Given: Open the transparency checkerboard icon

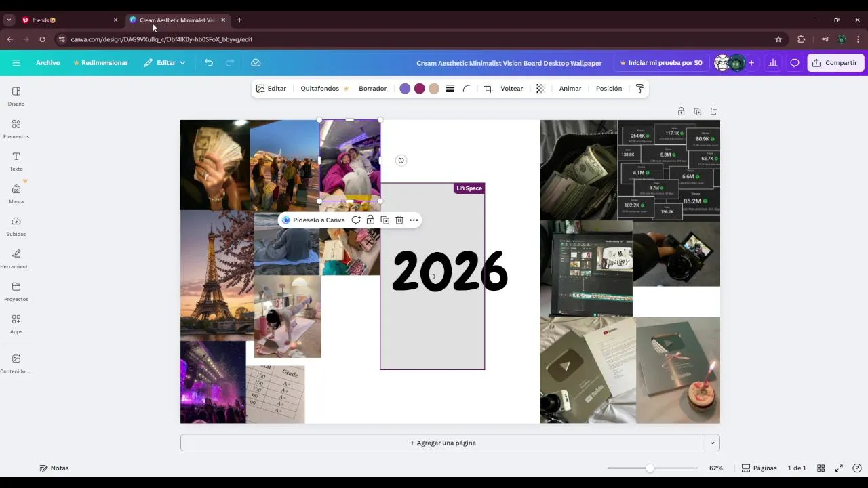Looking at the screenshot, I should pyautogui.click(x=540, y=89).
